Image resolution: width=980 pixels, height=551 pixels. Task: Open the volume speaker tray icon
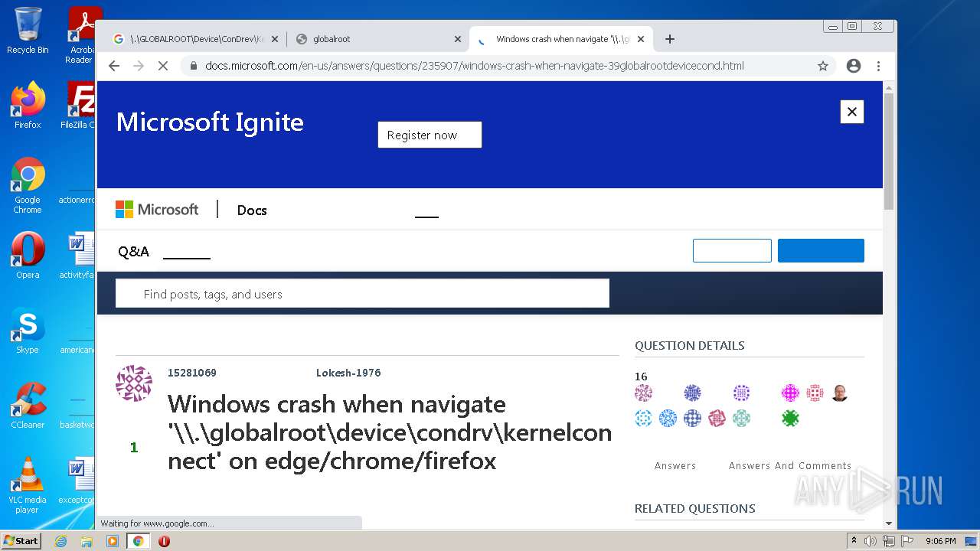[871, 541]
